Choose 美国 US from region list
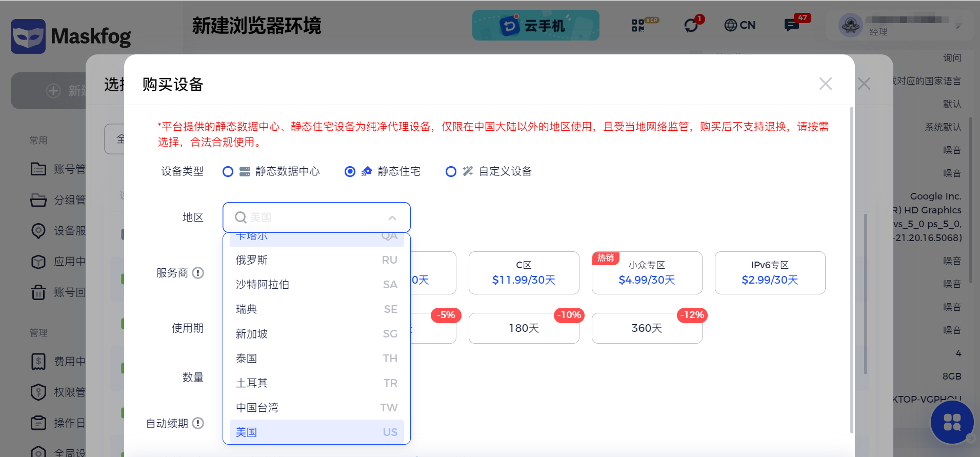This screenshot has height=457, width=980. coord(316,432)
